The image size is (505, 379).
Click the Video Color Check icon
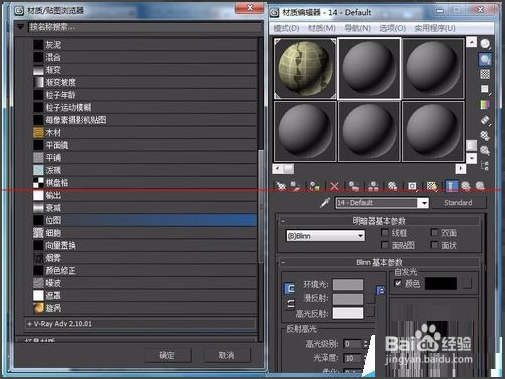(485, 105)
